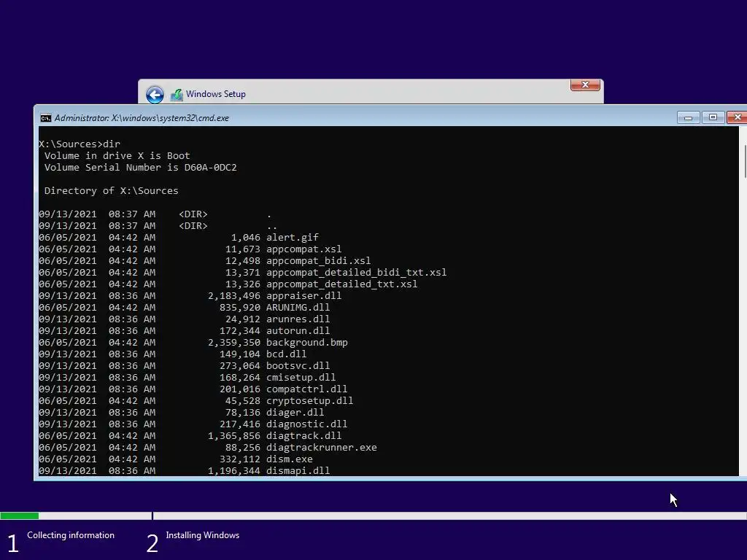This screenshot has width=747, height=560.
Task: Click the cmd.exe window title text
Action: click(142, 118)
